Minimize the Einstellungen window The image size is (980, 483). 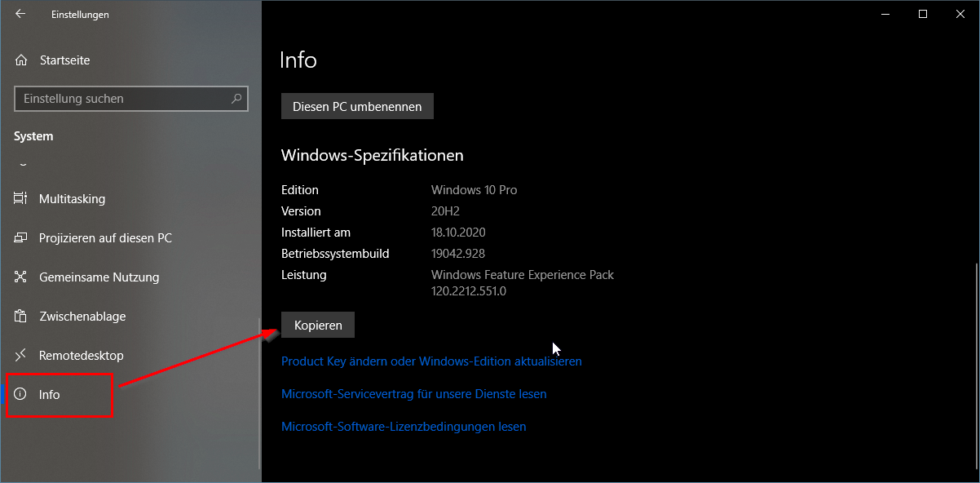point(885,14)
